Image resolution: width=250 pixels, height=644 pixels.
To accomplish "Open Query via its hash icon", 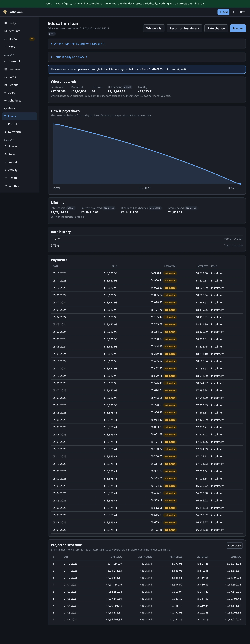I will coord(5,93).
